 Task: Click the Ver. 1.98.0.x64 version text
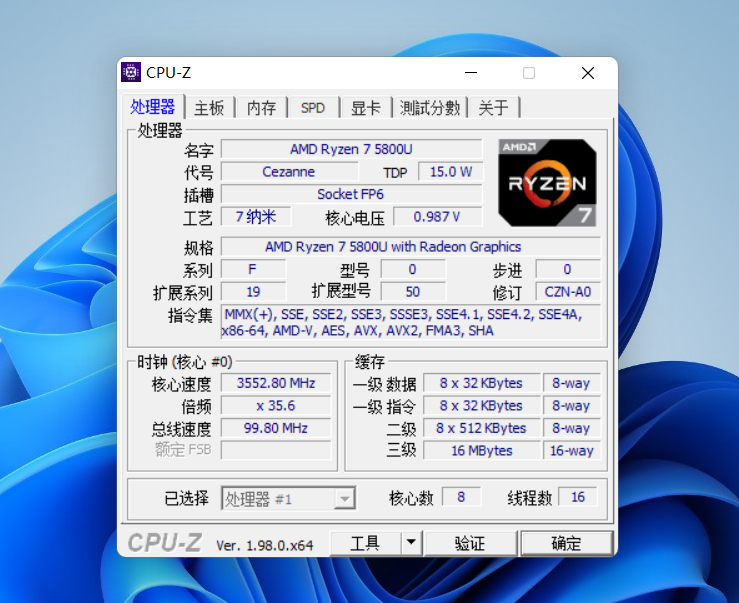264,545
